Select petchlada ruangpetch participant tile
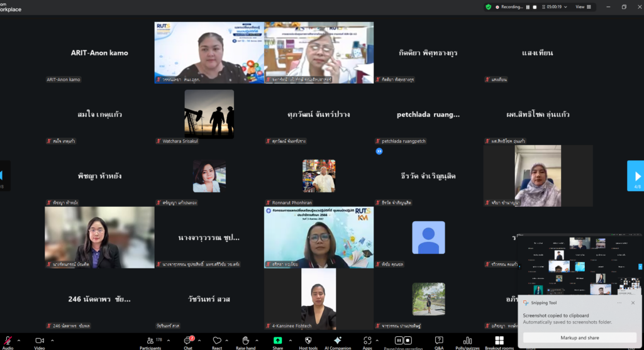This screenshot has width=644, height=350. tap(428, 114)
